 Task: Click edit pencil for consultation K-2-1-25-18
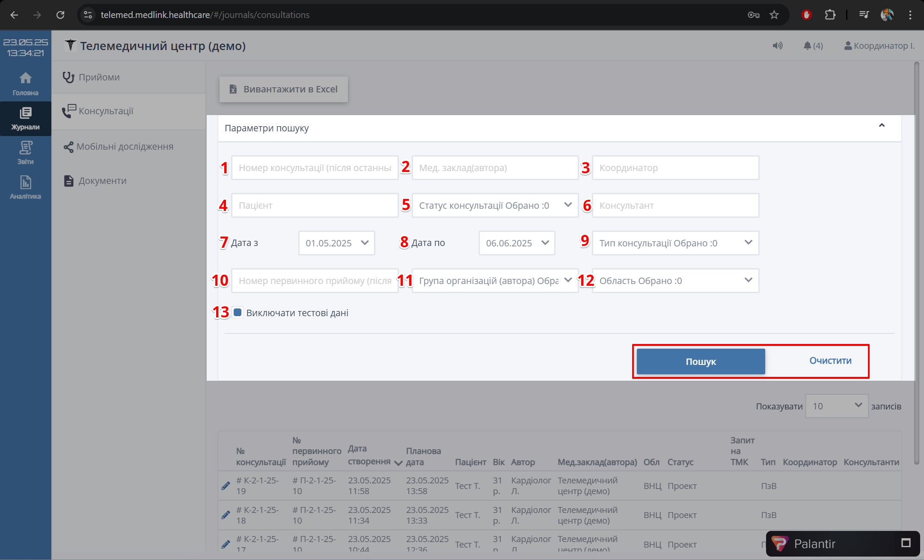pos(226,515)
